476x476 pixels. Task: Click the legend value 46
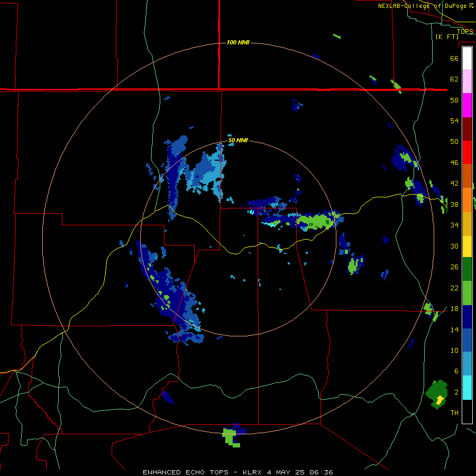pos(454,162)
